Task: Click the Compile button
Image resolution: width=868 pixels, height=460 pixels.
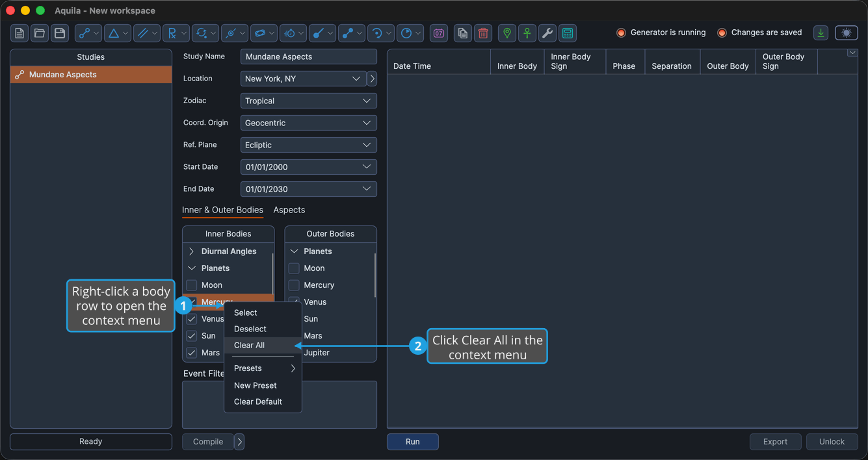Action: coord(208,442)
